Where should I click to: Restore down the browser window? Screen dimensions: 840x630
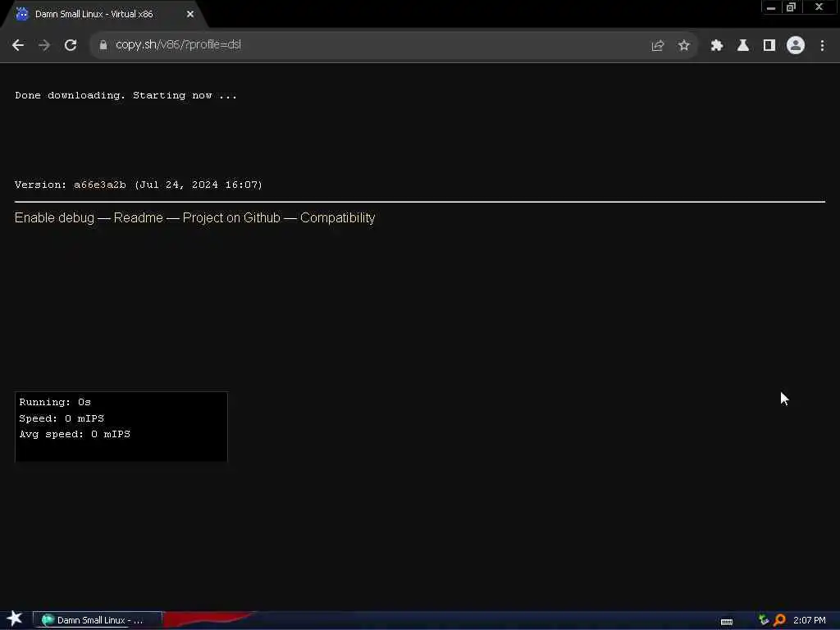point(792,7)
